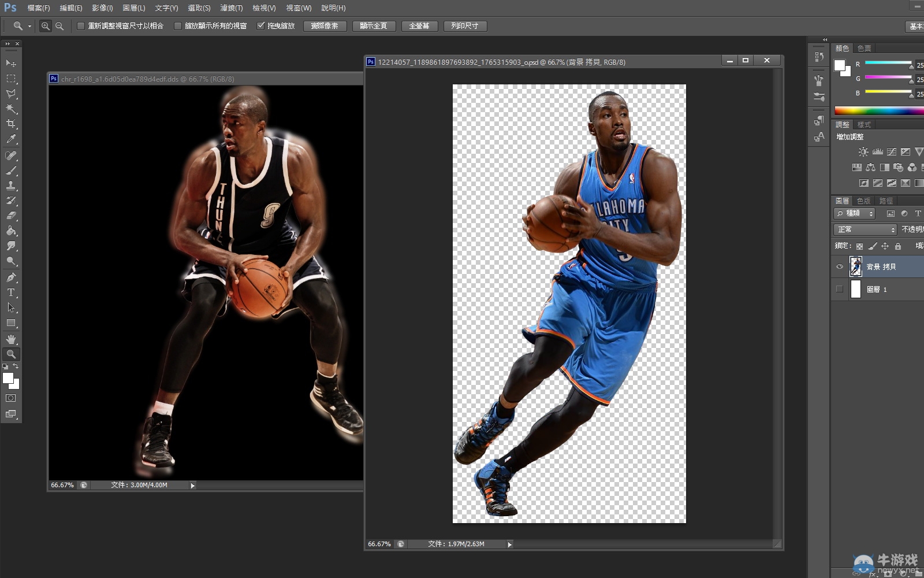Add a Levels adjustment

[877, 152]
